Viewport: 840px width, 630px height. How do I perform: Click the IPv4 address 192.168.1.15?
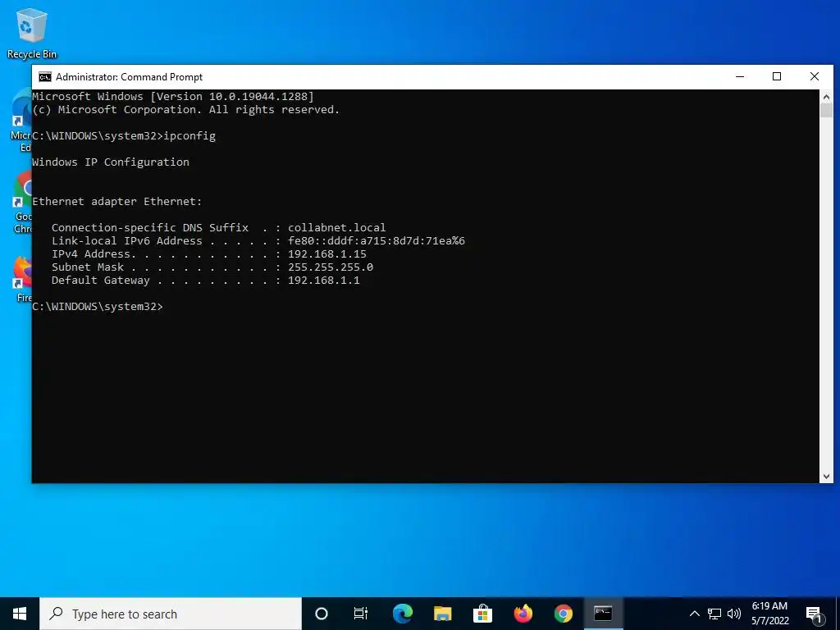[x=326, y=254]
